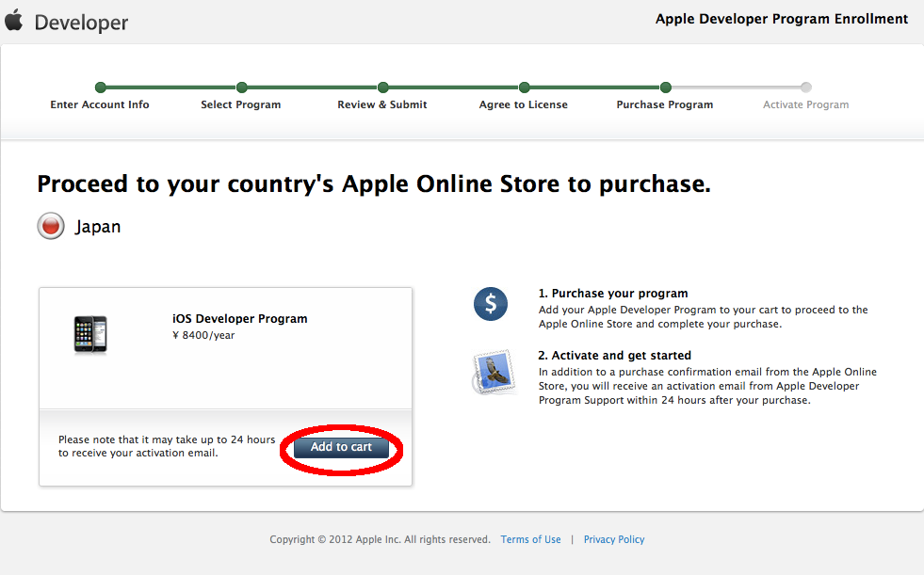Click the Japan red flag icon

click(51, 226)
